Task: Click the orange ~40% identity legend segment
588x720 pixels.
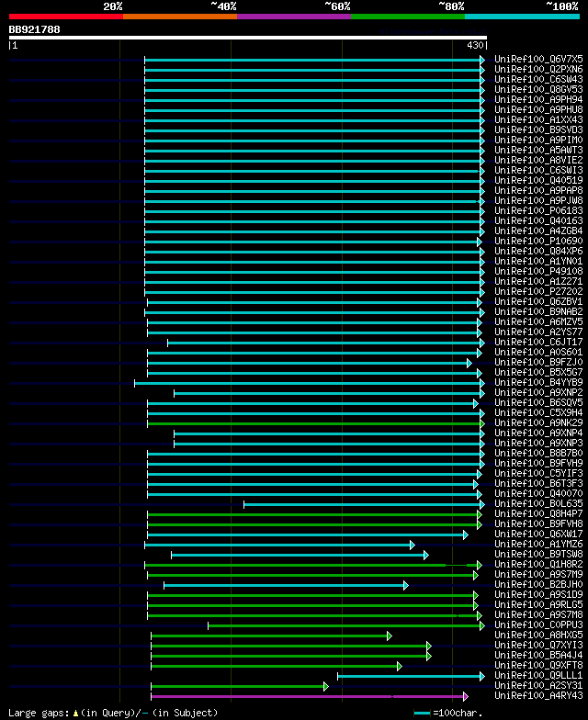Action: 180,17
